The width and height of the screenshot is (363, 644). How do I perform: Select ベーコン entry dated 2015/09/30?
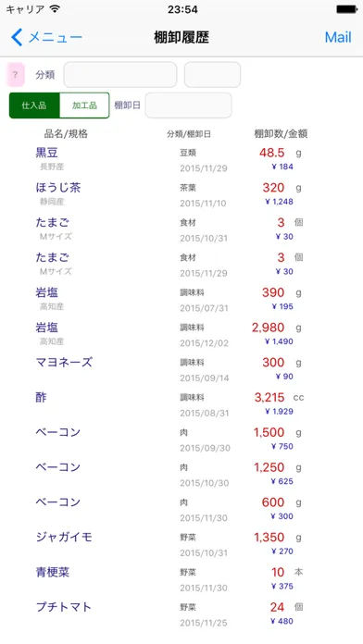tap(181, 440)
